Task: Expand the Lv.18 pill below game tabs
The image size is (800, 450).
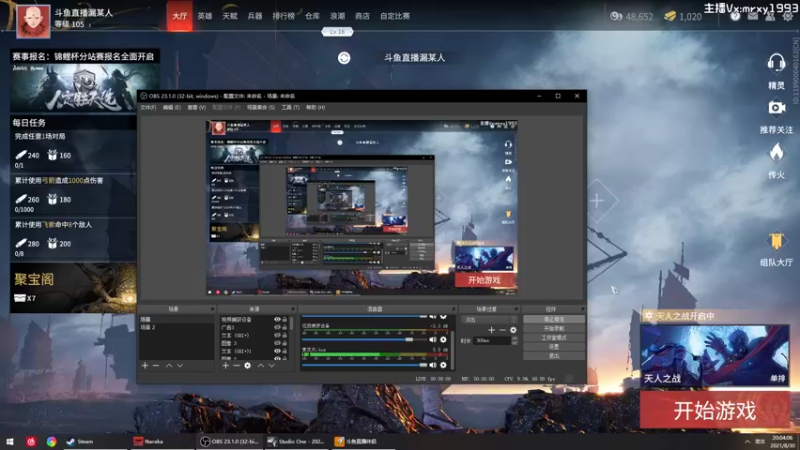Action: 337,32
